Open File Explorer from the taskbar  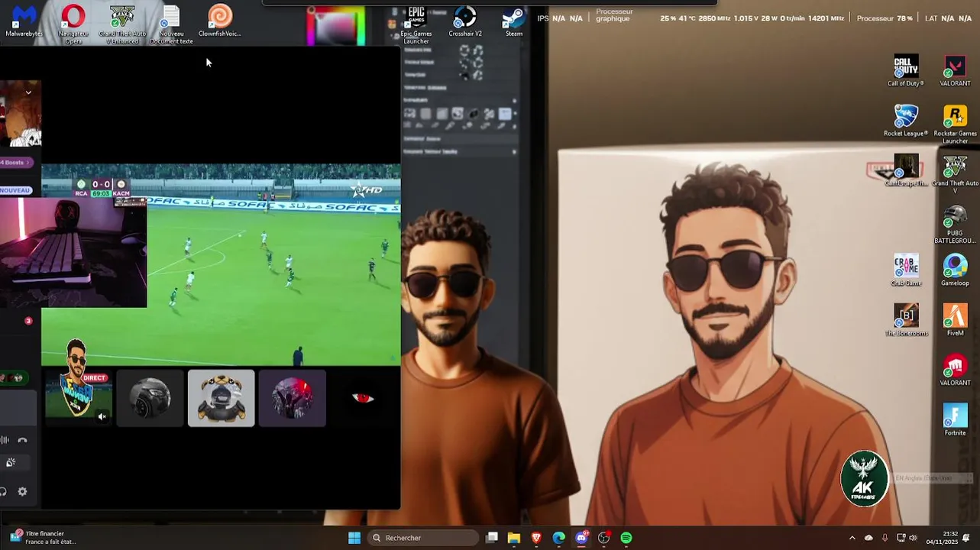[x=514, y=538]
